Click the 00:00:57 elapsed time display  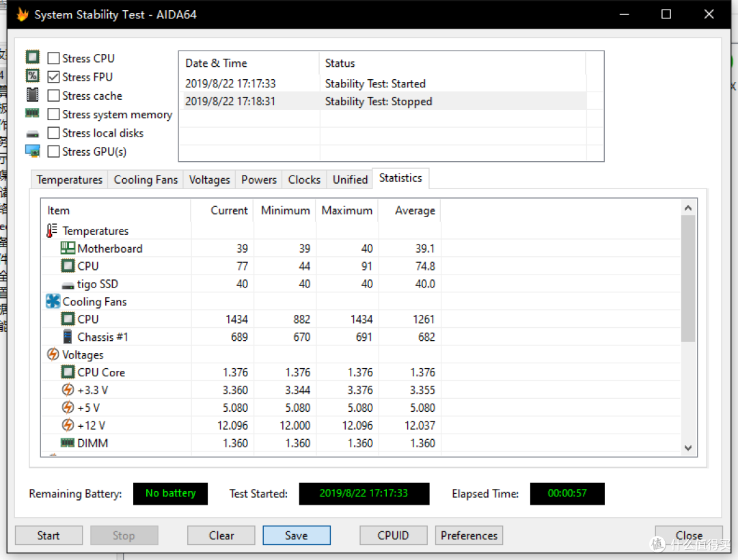[x=567, y=493]
